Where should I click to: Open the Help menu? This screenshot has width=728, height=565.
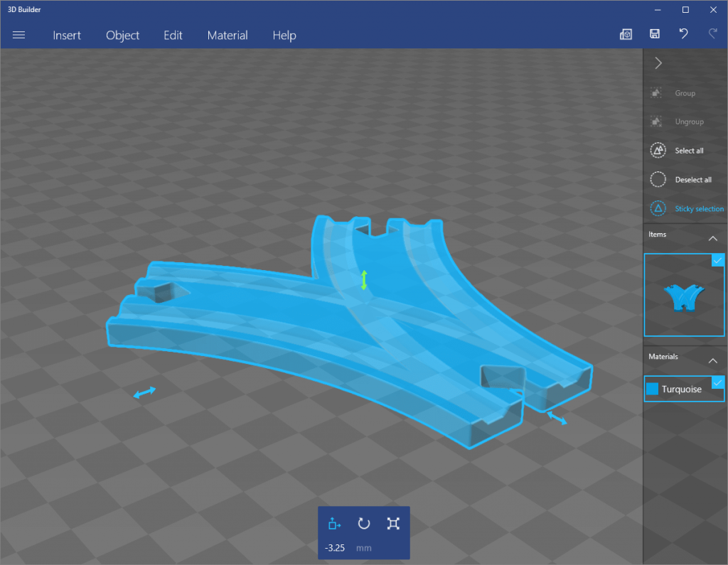coord(284,35)
